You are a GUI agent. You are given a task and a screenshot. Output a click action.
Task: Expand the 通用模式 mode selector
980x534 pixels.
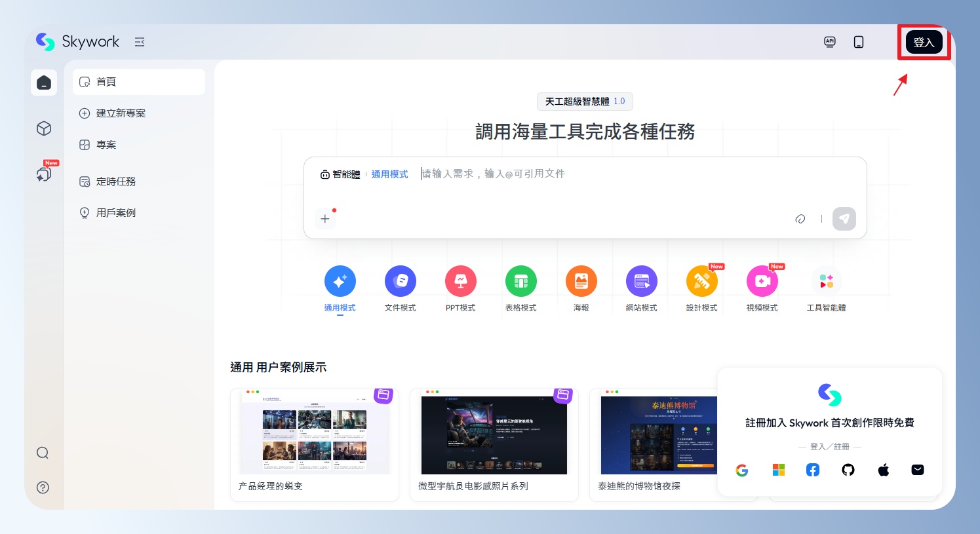tap(389, 174)
